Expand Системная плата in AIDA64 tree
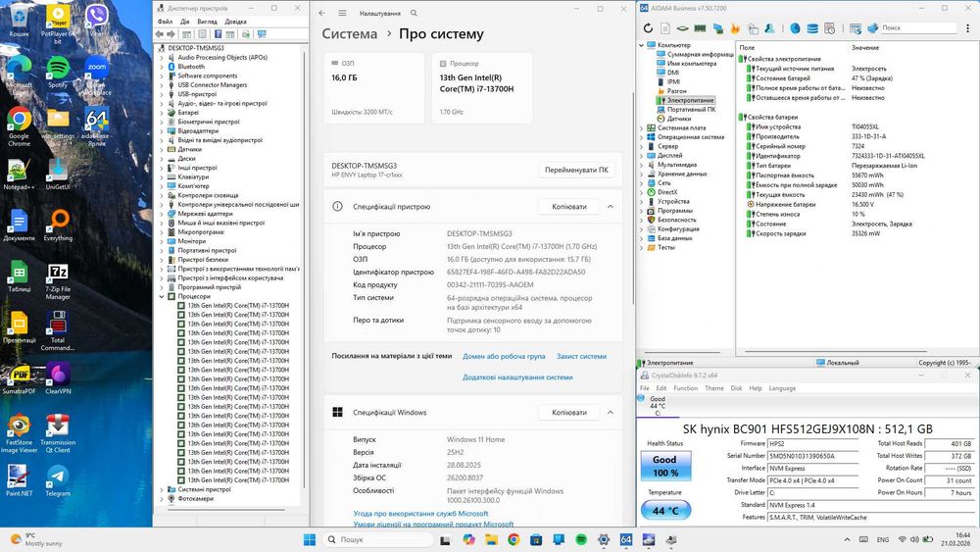 coord(641,127)
